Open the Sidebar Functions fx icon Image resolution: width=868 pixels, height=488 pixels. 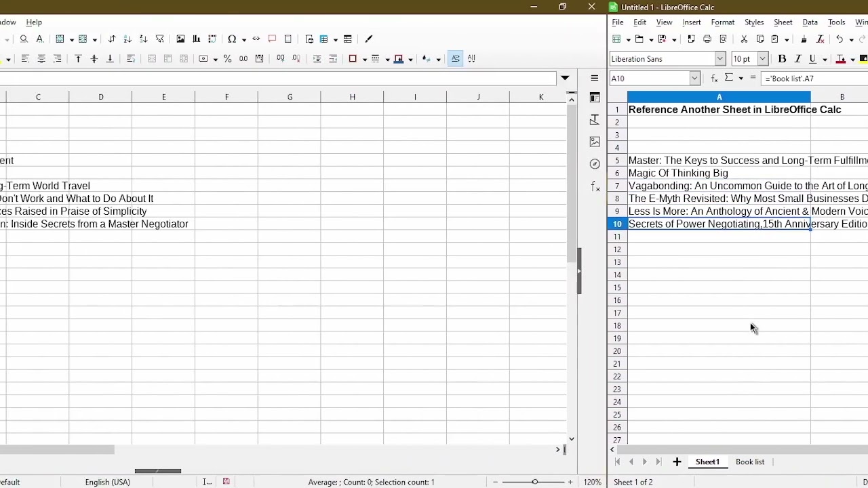(595, 186)
